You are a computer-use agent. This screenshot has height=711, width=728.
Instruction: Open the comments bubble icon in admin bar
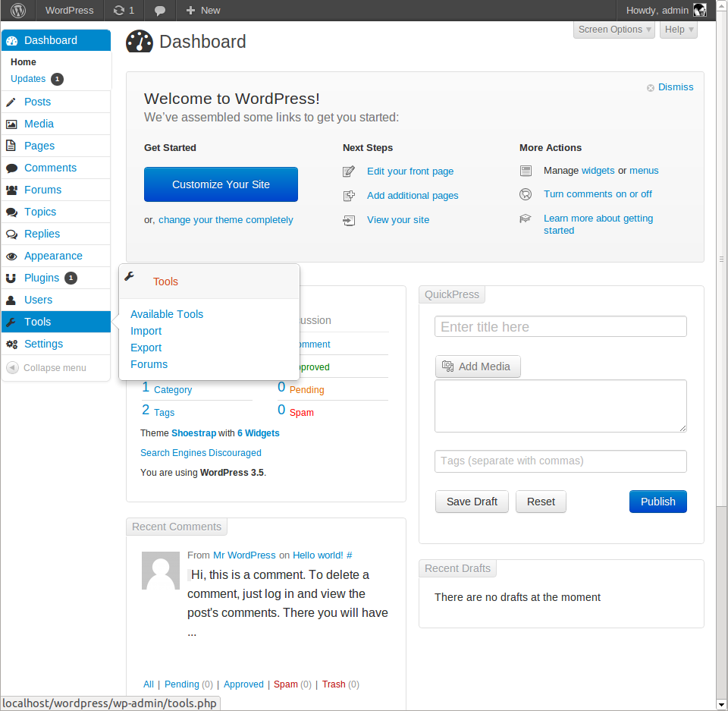click(160, 11)
